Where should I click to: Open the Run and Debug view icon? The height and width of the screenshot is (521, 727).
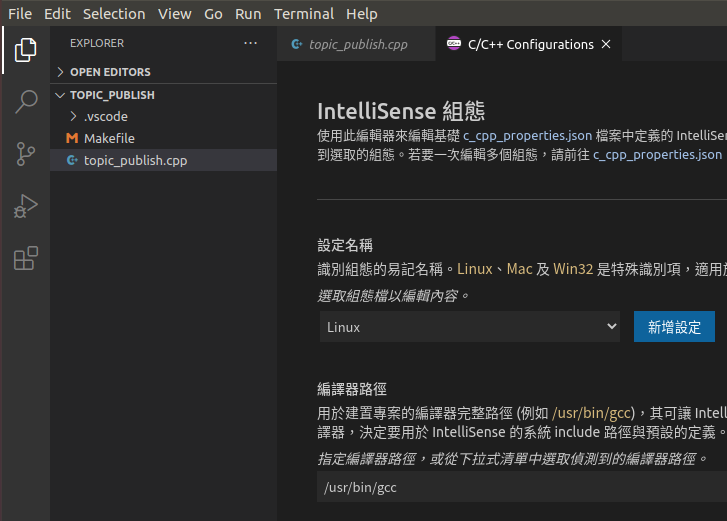[x=26, y=206]
